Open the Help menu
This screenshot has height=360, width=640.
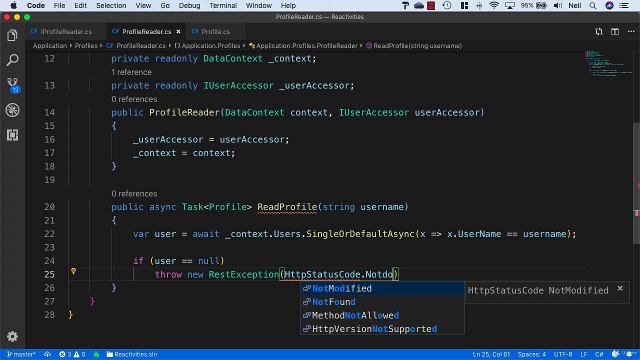(288, 5)
